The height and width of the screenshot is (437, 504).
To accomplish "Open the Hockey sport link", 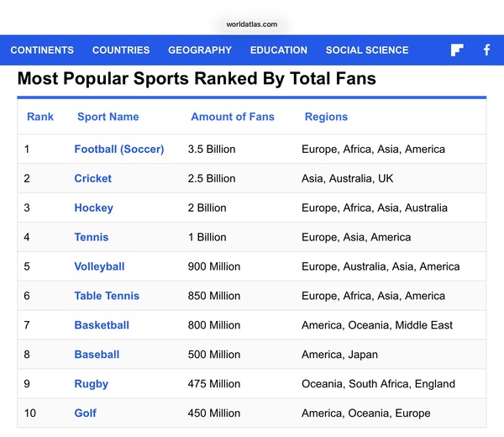I will 93,208.
